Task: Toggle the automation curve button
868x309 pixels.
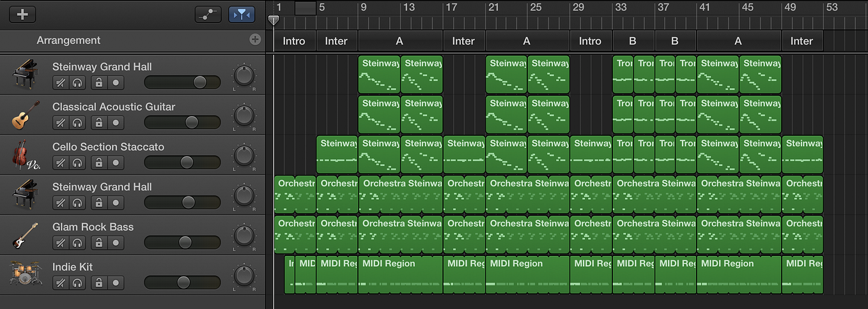Action: 208,14
